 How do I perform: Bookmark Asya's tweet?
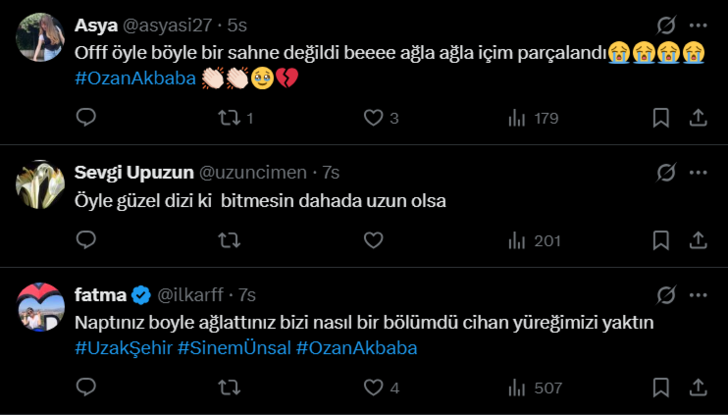coord(661,118)
